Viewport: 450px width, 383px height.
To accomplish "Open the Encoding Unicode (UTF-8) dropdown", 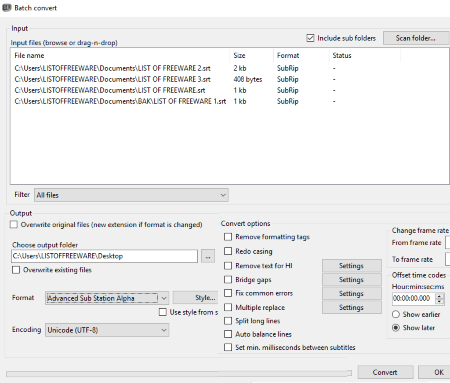I will (107, 330).
